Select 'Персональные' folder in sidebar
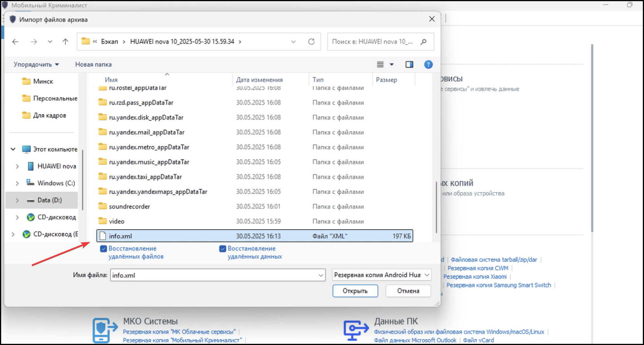This screenshot has height=345, width=644. 50,98
